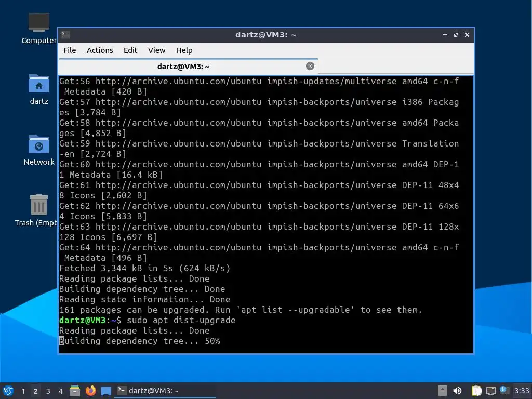Open the View menu
This screenshot has width=532, height=399.
pyautogui.click(x=156, y=50)
